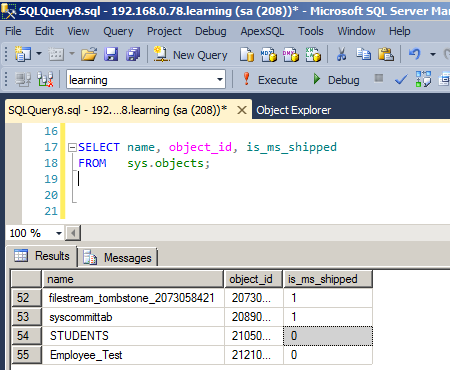Click the Cancel Executing Query stop icon

(x=378, y=78)
